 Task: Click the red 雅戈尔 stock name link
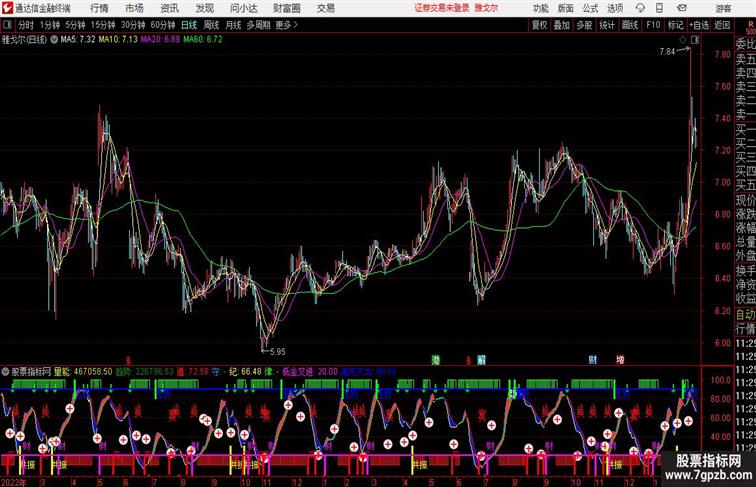click(x=486, y=8)
